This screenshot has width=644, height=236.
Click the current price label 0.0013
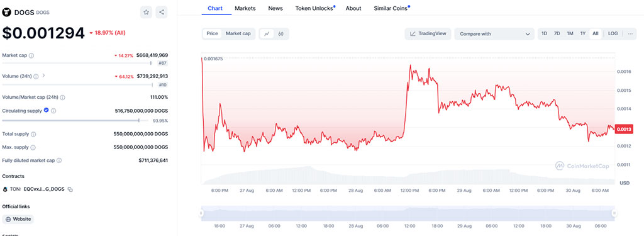pos(625,130)
